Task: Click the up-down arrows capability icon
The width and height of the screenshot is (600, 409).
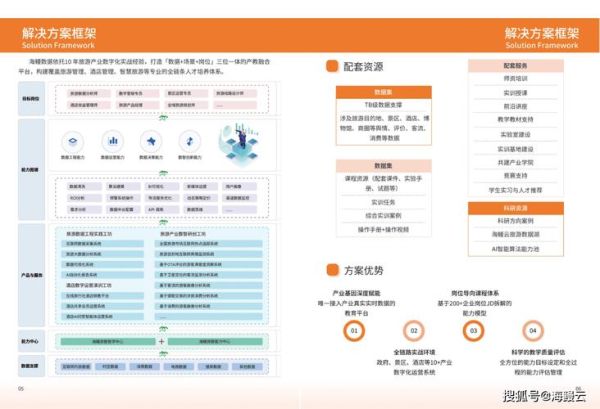Action: coord(190,142)
